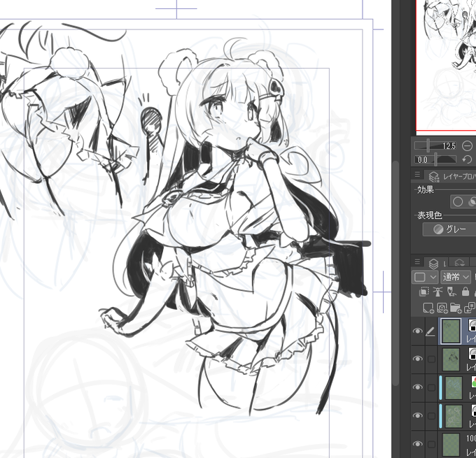Image resolution: width=476 pixels, height=458 pixels.
Task: Click the 効果 section label
Action: coord(426,190)
